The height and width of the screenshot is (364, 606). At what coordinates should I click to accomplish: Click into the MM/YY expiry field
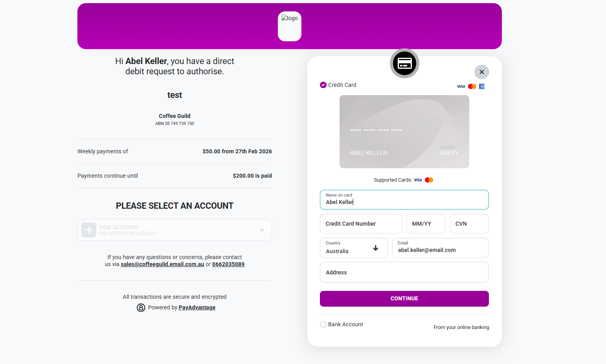click(426, 224)
